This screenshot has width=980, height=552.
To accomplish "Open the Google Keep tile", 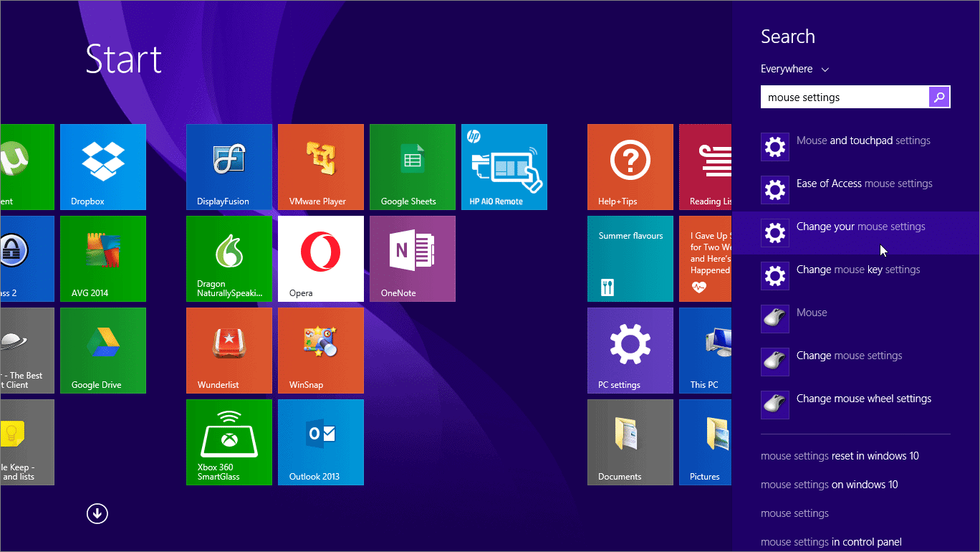I will [x=27, y=442].
